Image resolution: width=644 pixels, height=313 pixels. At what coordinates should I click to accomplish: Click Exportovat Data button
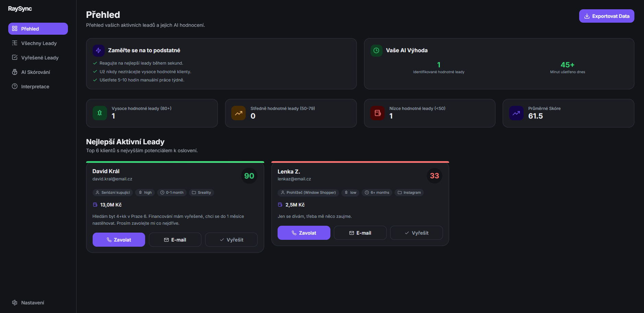606,16
